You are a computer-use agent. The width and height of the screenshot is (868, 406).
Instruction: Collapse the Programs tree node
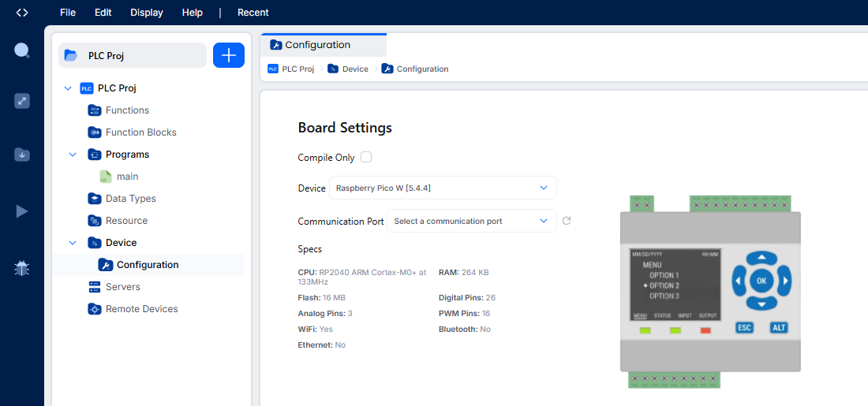(73, 155)
